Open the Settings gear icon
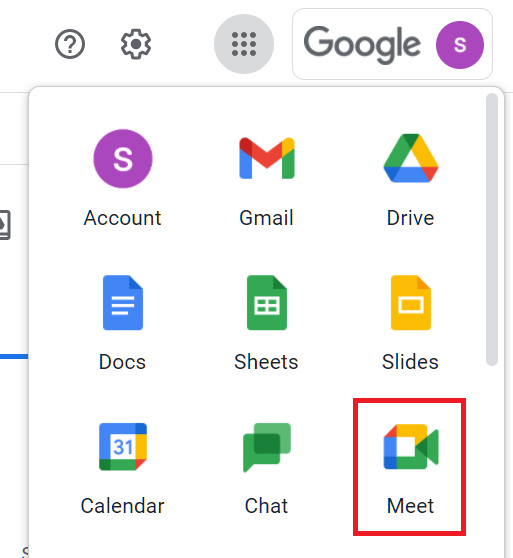Screen dimensions: 513x558 [136, 44]
